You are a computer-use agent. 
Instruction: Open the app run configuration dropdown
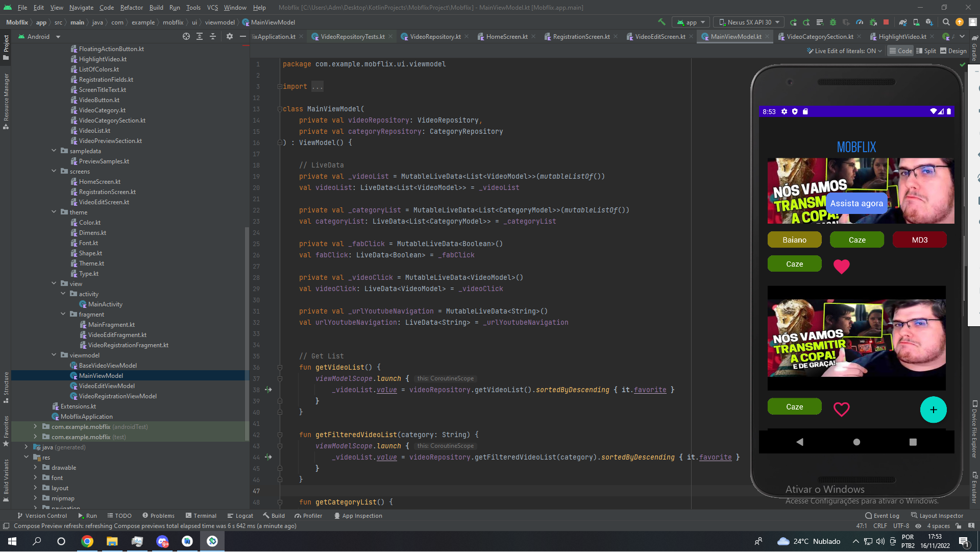tap(691, 22)
